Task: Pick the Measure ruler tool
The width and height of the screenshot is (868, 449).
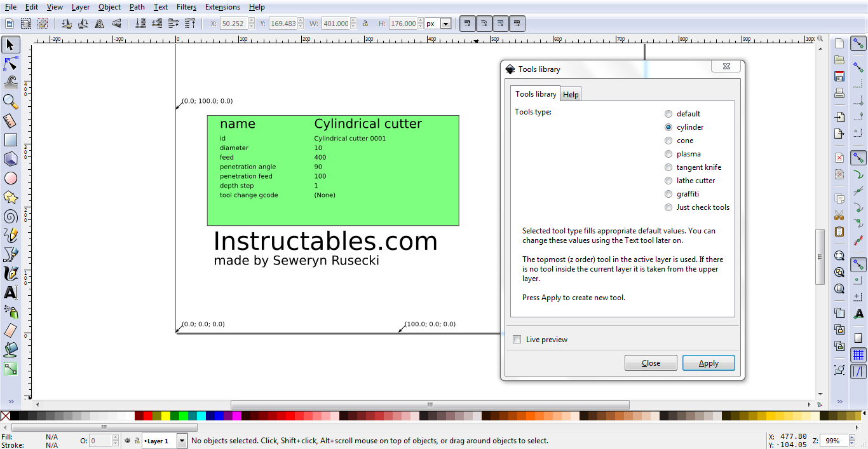Action: point(10,121)
